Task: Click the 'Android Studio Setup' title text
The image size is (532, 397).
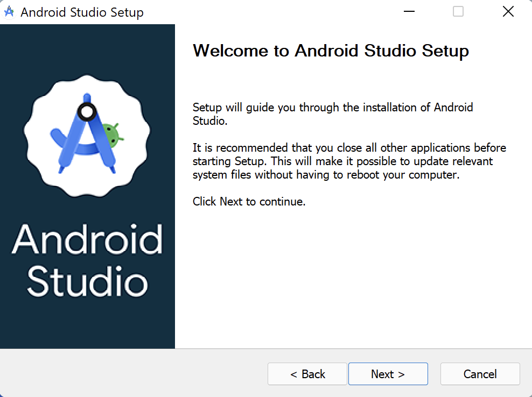Action: 82,12
